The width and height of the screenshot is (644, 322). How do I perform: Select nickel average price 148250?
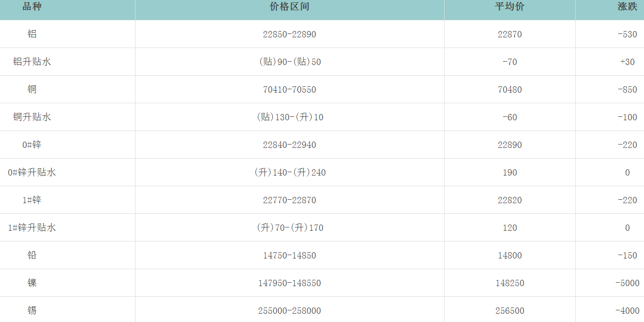click(x=509, y=283)
